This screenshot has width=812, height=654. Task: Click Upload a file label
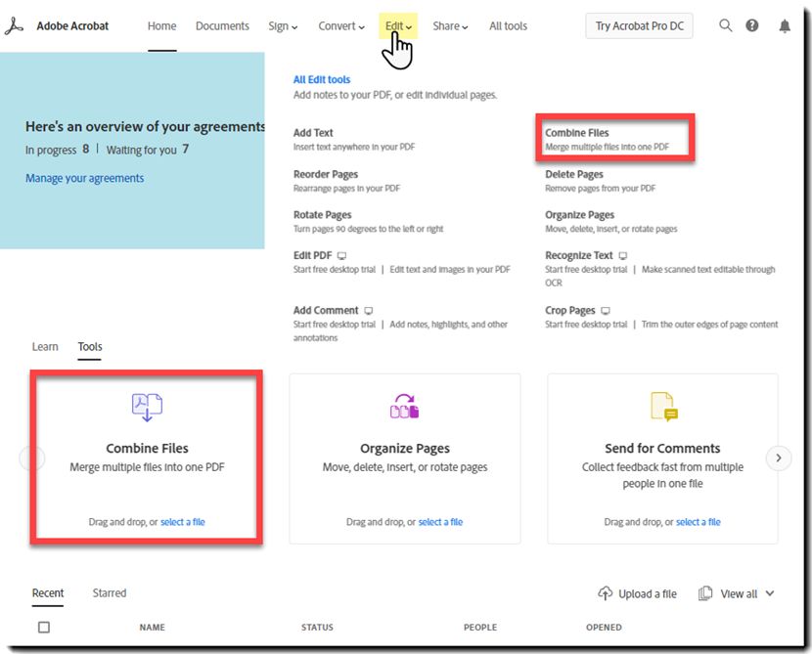(x=648, y=594)
